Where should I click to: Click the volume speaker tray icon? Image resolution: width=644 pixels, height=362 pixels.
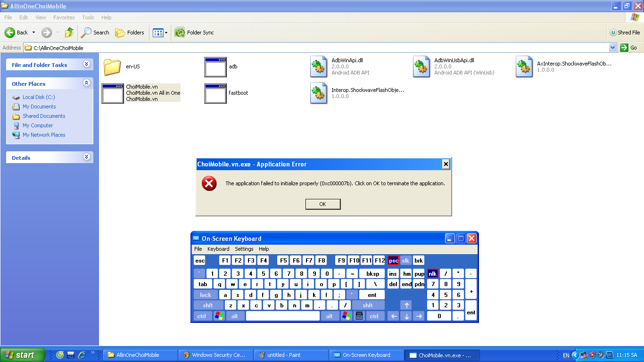coord(601,355)
